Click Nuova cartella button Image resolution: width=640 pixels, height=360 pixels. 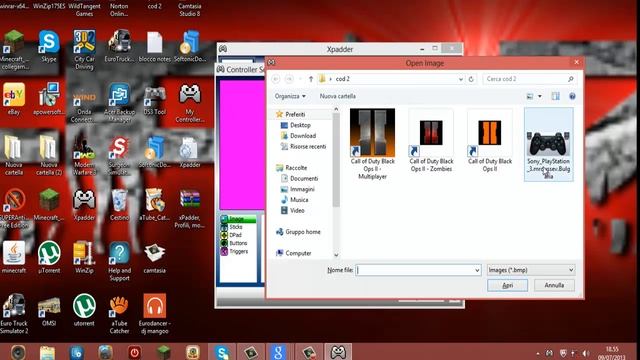338,96
